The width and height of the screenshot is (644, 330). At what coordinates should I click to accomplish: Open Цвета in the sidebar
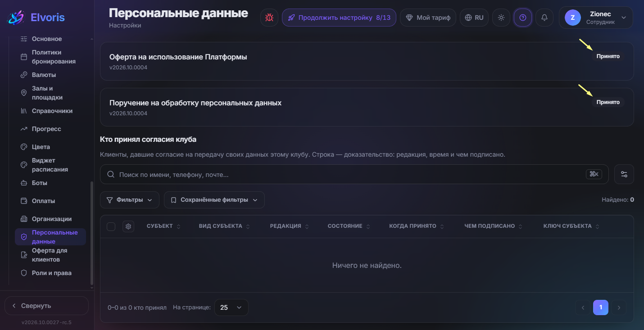coord(50,147)
